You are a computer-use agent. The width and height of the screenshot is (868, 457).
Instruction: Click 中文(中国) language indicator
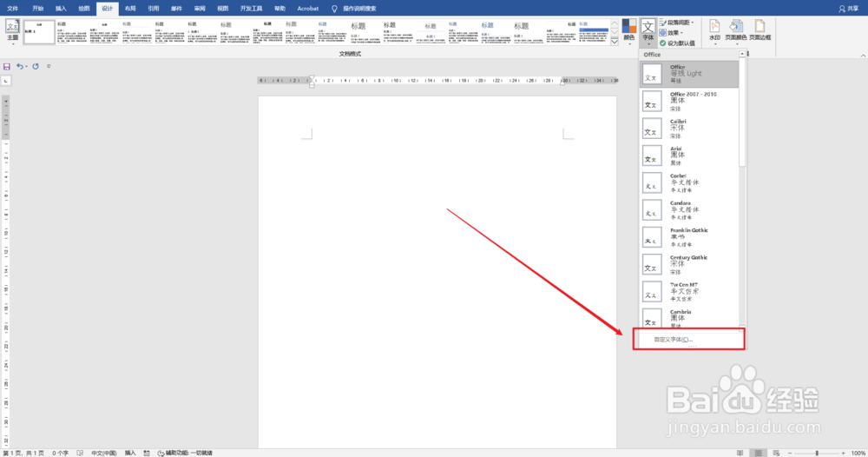point(104,453)
